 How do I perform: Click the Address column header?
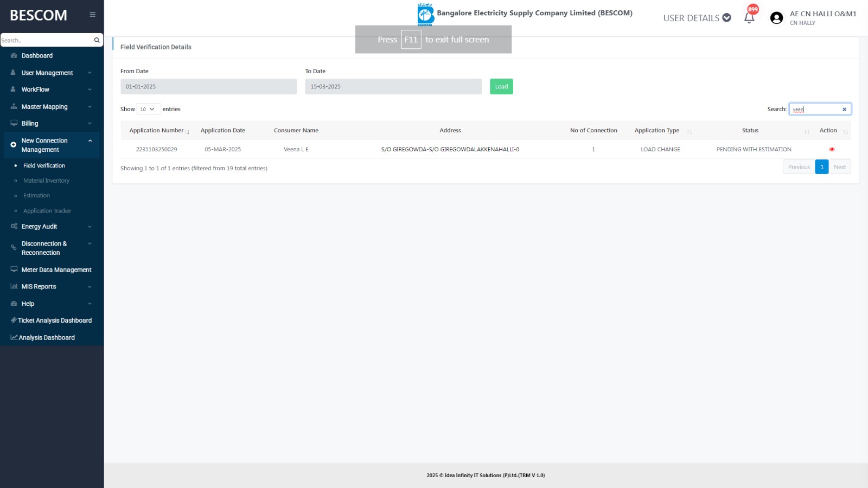tap(450, 130)
